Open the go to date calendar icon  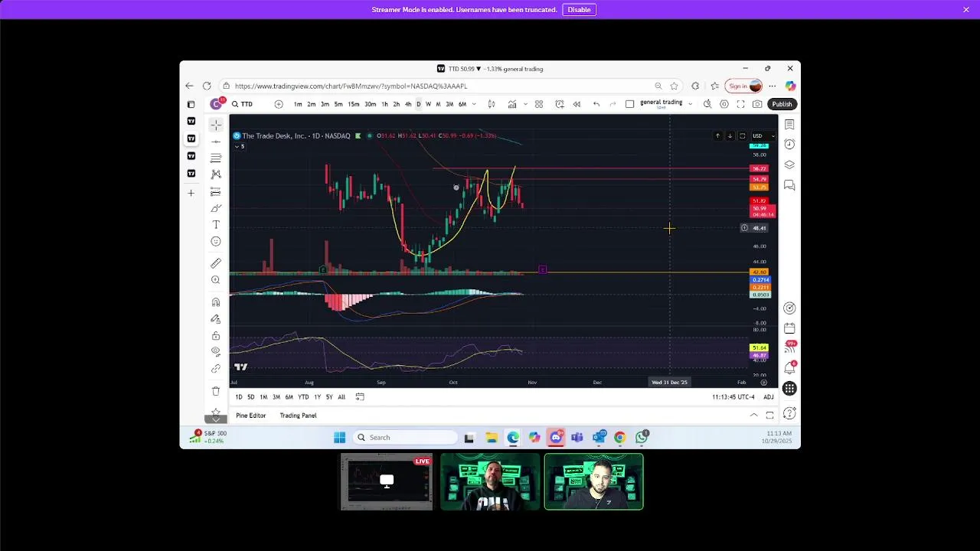click(x=360, y=397)
